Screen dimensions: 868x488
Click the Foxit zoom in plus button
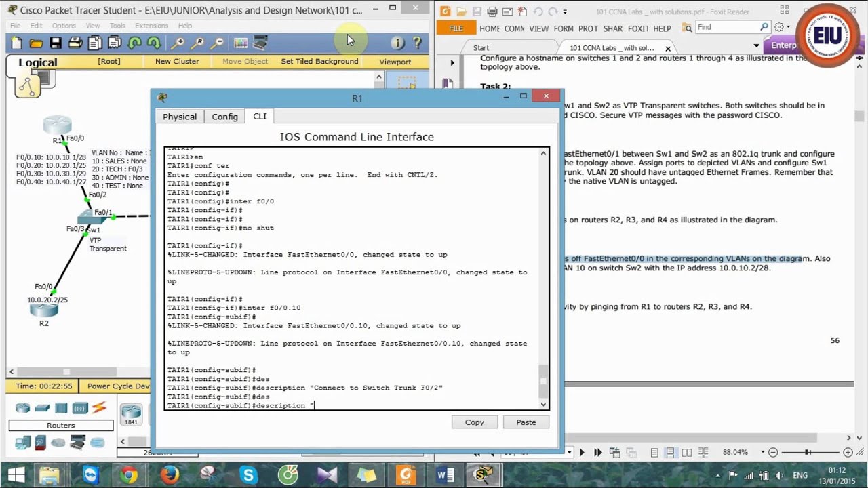pos(848,452)
